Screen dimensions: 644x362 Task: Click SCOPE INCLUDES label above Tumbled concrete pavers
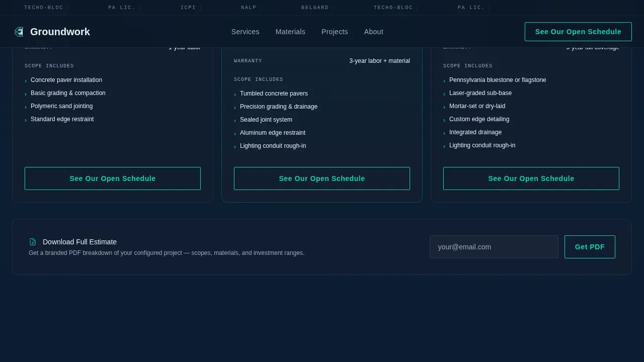259,79
